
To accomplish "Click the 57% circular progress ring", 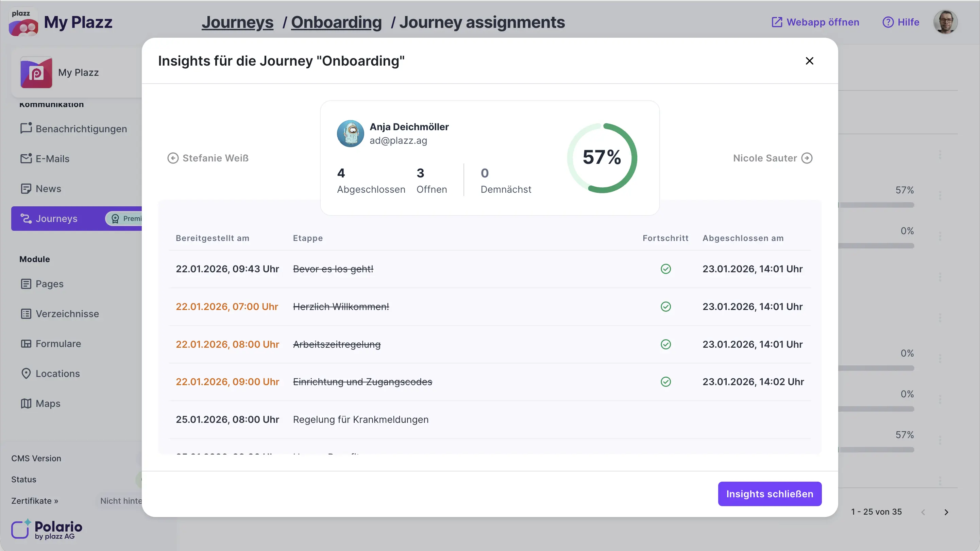I will (602, 158).
